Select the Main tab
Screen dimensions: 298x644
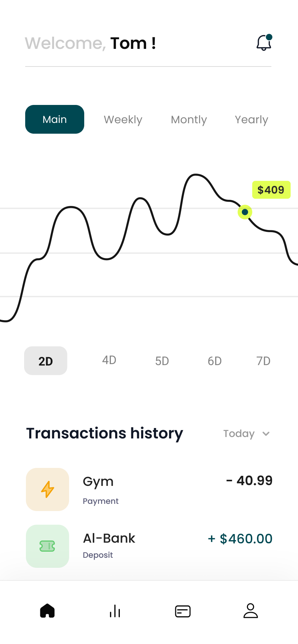tap(55, 119)
